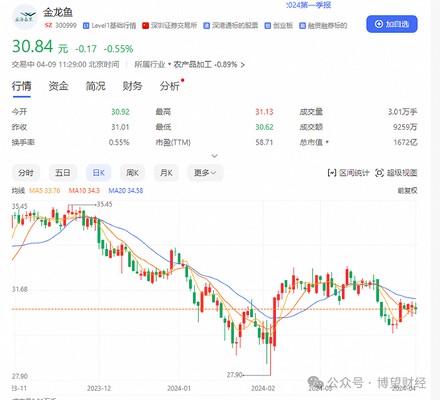Click the 最低 value 30.62

tap(264, 127)
